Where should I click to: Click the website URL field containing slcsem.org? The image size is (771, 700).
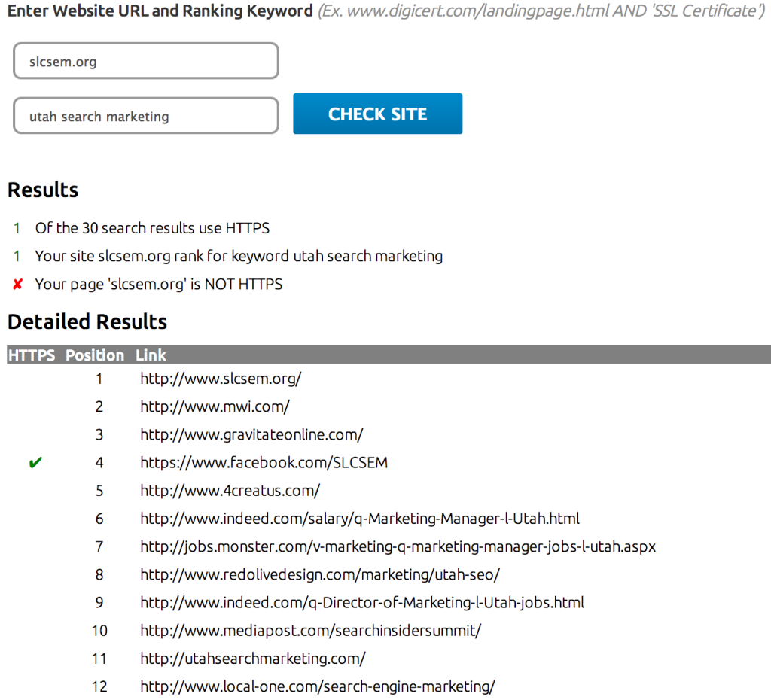point(146,62)
